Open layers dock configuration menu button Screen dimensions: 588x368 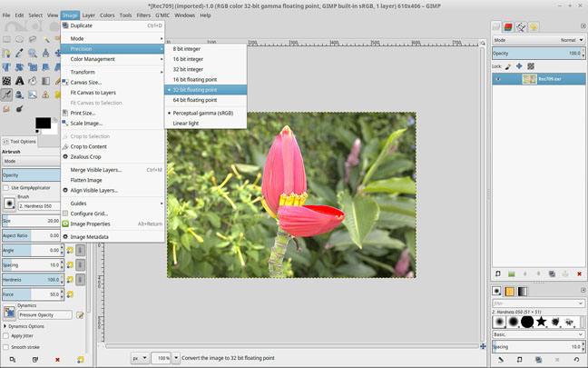583,26
